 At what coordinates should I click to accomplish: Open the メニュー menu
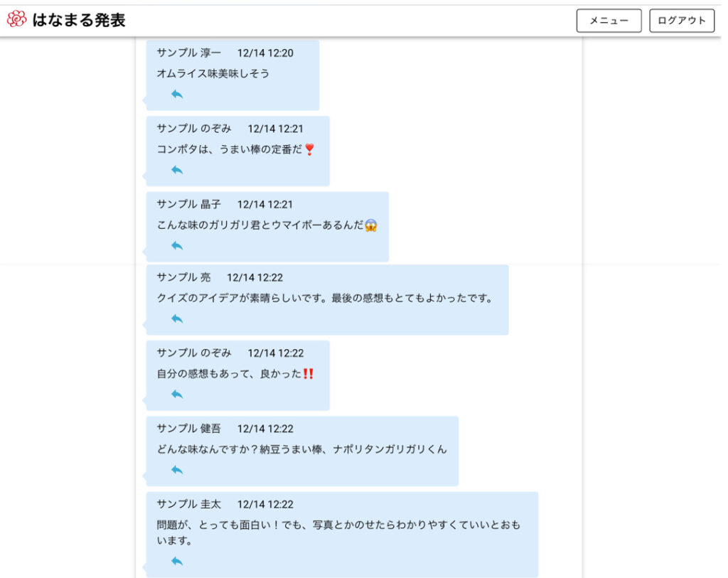tap(609, 21)
